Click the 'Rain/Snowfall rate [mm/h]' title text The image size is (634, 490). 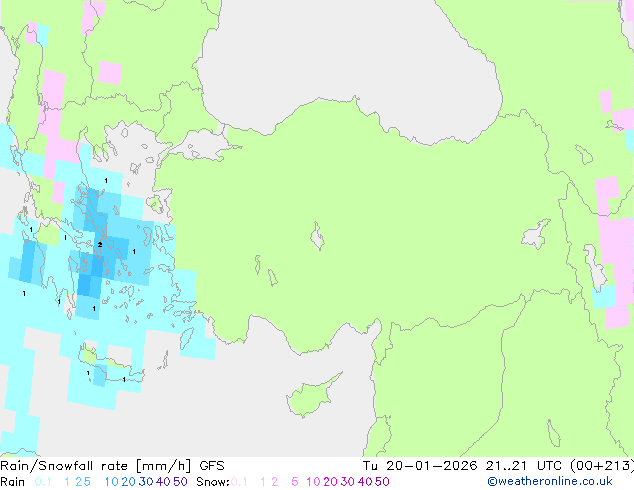click(95, 466)
